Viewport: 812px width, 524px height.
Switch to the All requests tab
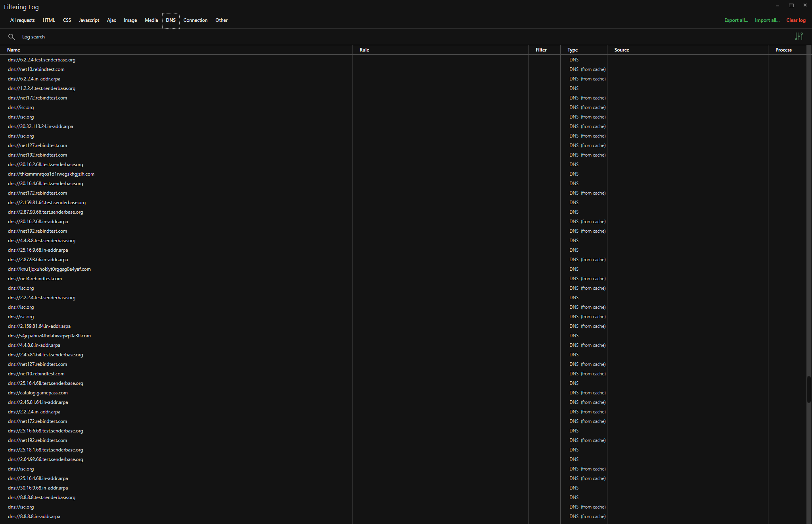22,20
